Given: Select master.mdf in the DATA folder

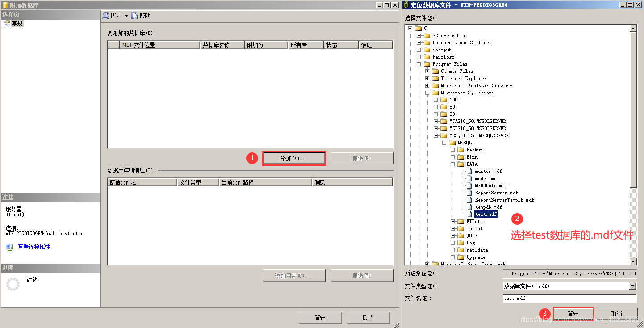Looking at the screenshot, I should 488,171.
